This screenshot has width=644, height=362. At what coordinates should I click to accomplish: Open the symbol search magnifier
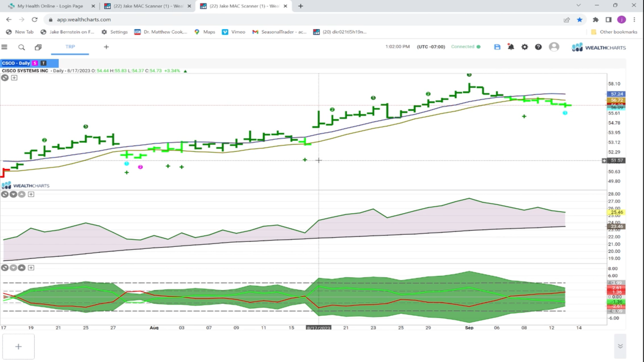coord(21,47)
